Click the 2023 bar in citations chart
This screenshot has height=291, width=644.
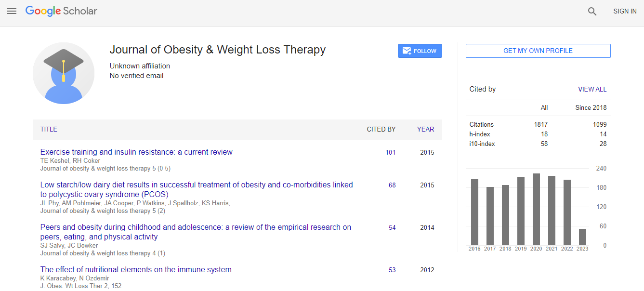click(582, 237)
